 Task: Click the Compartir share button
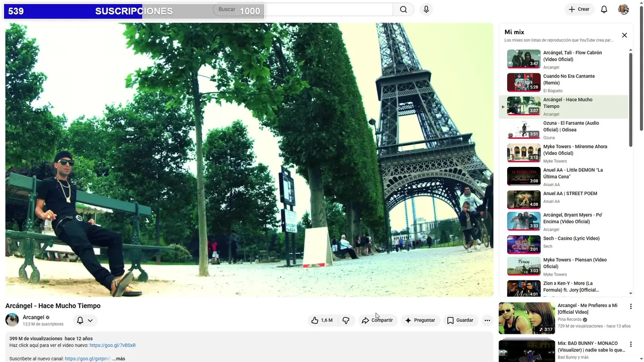coord(377,320)
